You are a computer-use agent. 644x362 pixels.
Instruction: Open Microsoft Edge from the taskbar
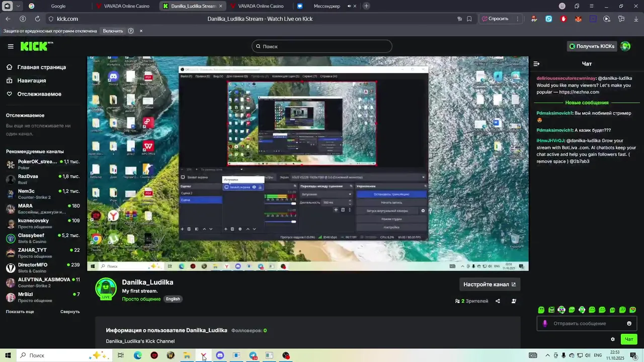click(137, 355)
